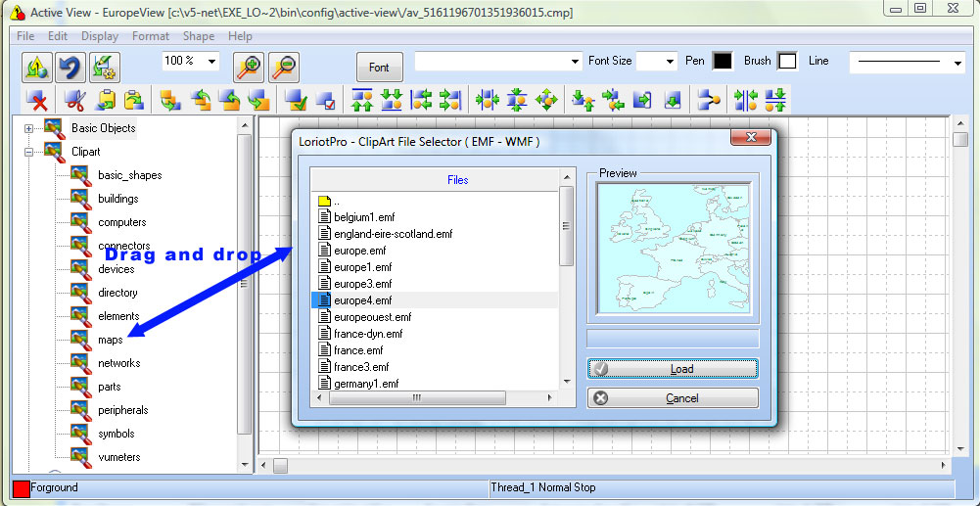Click the maps clipart category icon
Image resolution: width=980 pixels, height=506 pixels.
tap(81, 340)
